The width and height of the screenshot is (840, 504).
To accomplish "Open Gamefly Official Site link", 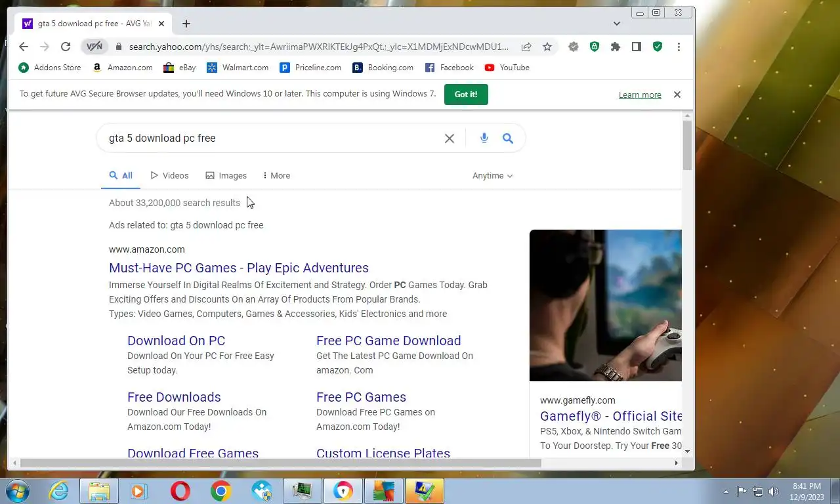I will [611, 416].
